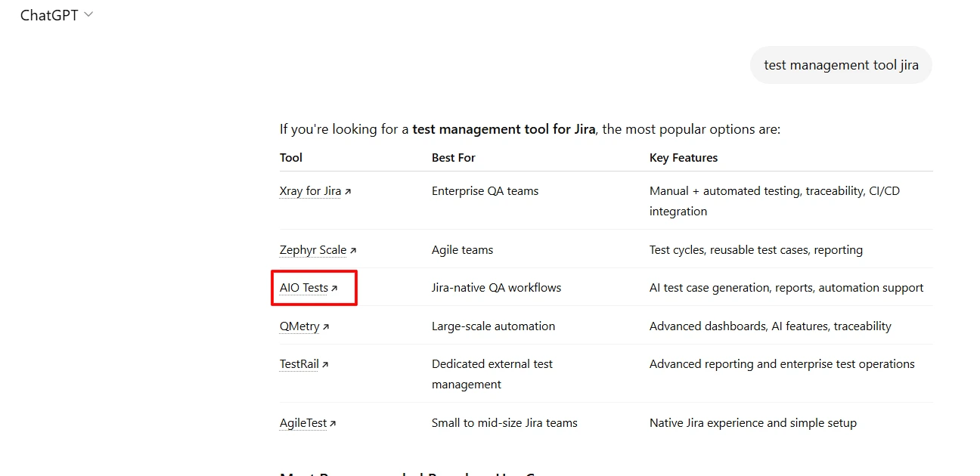Screen dimensions: 980x476
Task: Click the external arrow icon beside Zephyr Scale
Action: pos(352,251)
